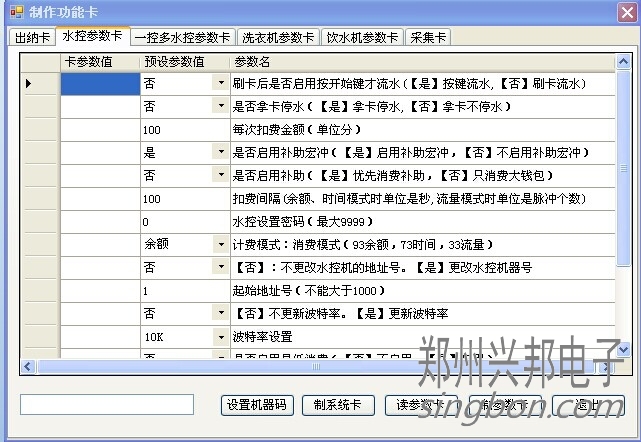Open the 一控多水控参数卡 tab
Screen dimensions: 641x442
[183, 38]
